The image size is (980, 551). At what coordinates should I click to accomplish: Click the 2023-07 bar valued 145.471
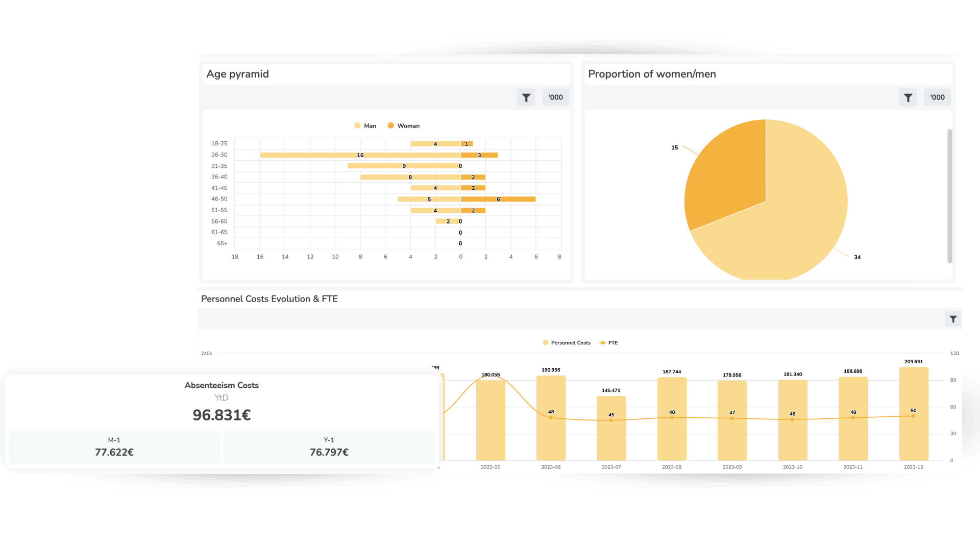pyautogui.click(x=611, y=428)
